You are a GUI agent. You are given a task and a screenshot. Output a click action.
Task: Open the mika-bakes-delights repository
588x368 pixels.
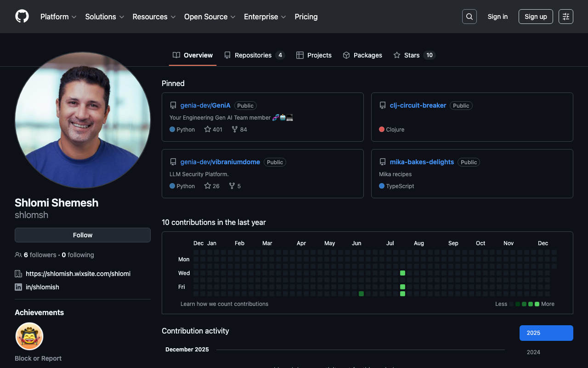point(422,162)
